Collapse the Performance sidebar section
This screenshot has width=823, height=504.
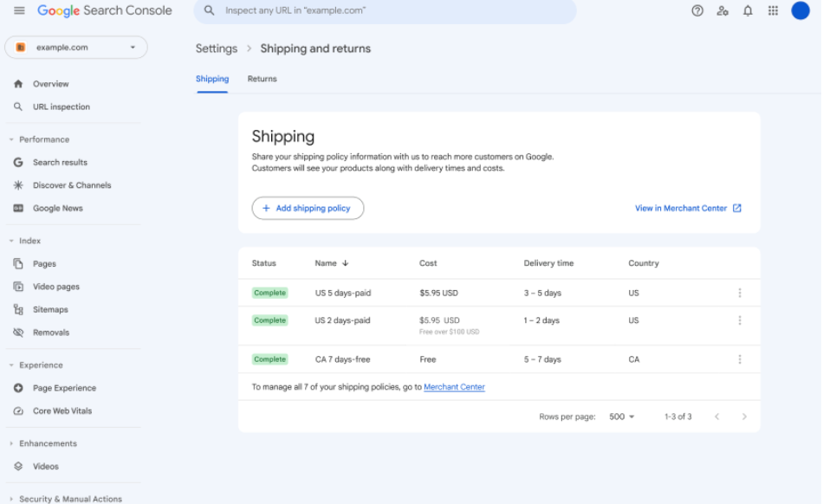tap(12, 139)
